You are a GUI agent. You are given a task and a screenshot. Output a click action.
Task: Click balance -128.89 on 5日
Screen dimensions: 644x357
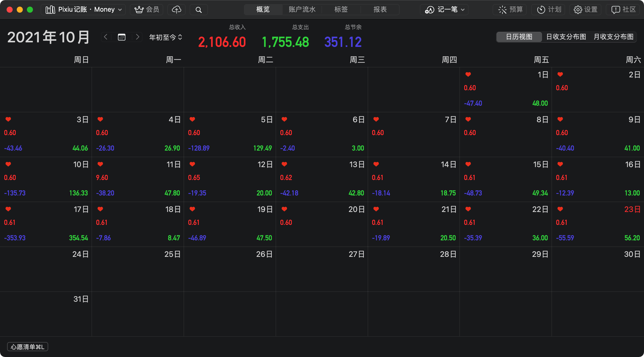point(199,148)
